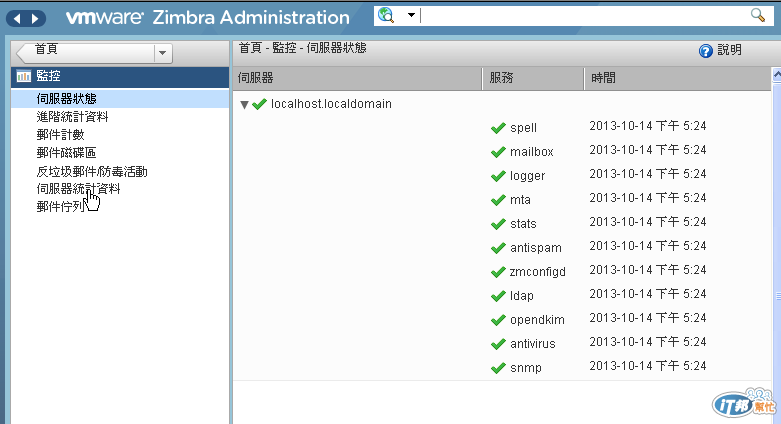
Task: Open 進階統計資料 from the sidebar
Action: tap(72, 116)
